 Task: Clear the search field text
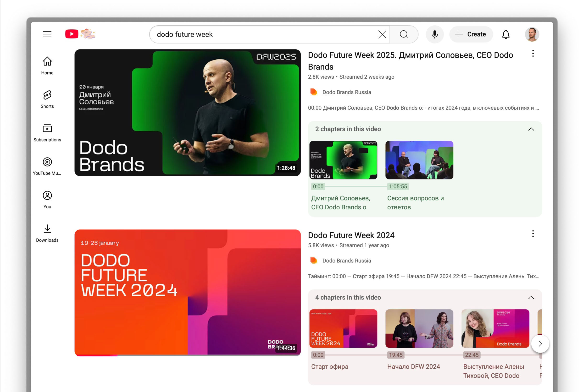pos(382,34)
